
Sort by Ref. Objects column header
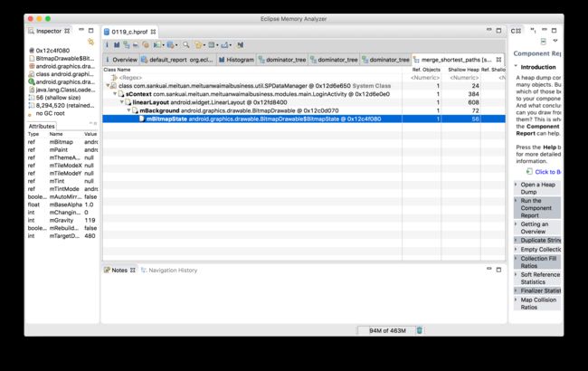click(x=426, y=70)
